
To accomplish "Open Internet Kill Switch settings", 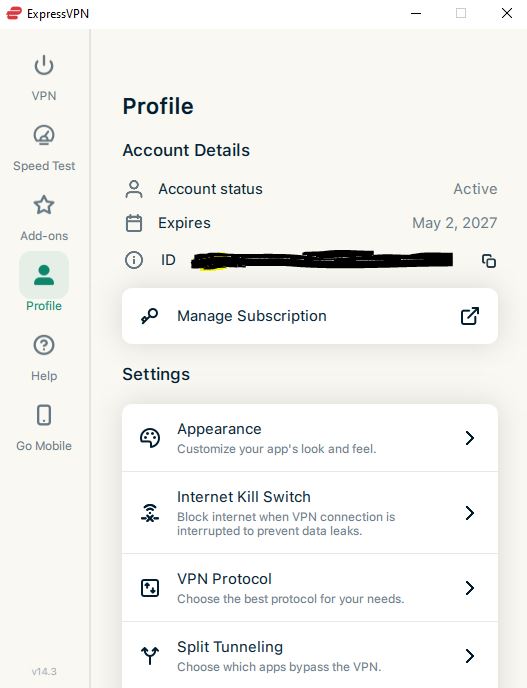I will click(x=310, y=512).
